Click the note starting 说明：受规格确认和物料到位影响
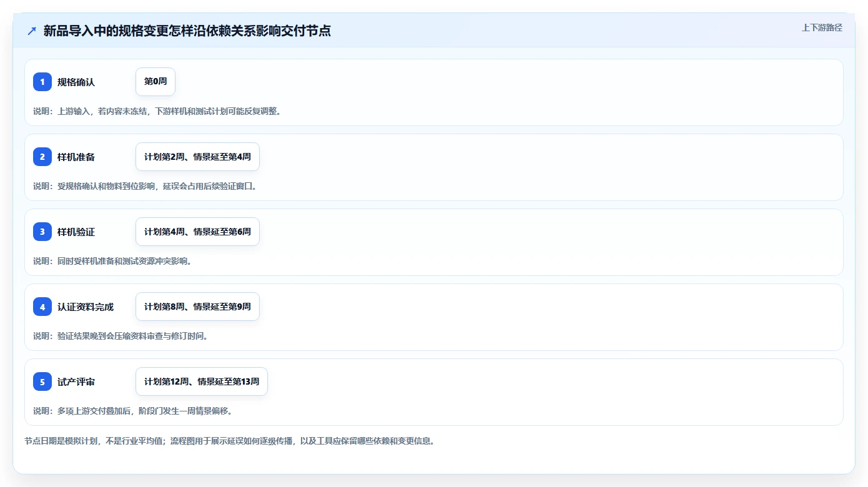Screen dimensions: 868x487 145,186
